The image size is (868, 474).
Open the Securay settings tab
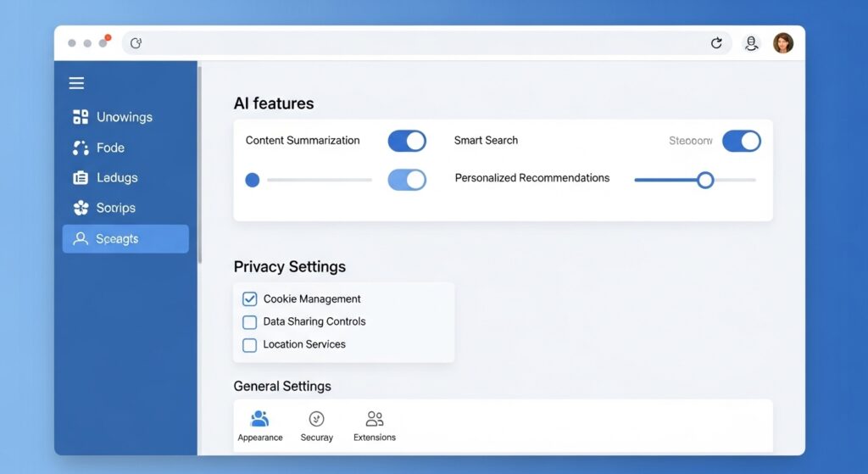point(317,426)
